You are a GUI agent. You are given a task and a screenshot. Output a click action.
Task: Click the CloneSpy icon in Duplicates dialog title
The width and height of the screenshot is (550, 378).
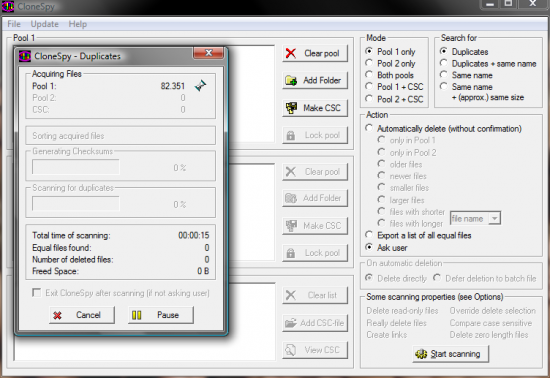pos(25,56)
